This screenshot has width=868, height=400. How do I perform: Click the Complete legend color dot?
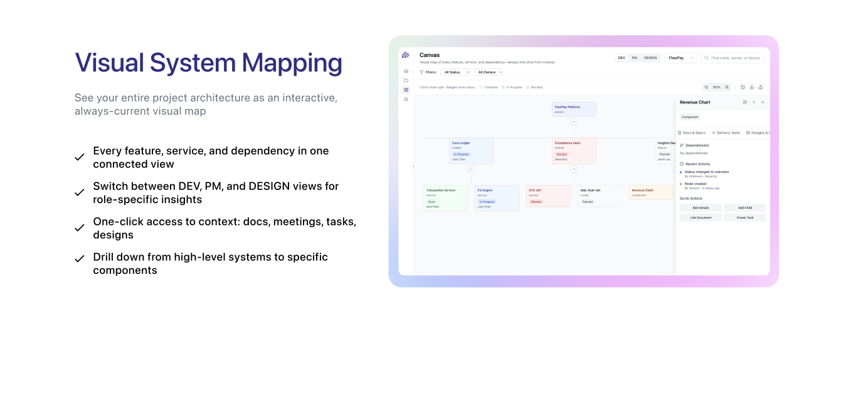coord(481,87)
